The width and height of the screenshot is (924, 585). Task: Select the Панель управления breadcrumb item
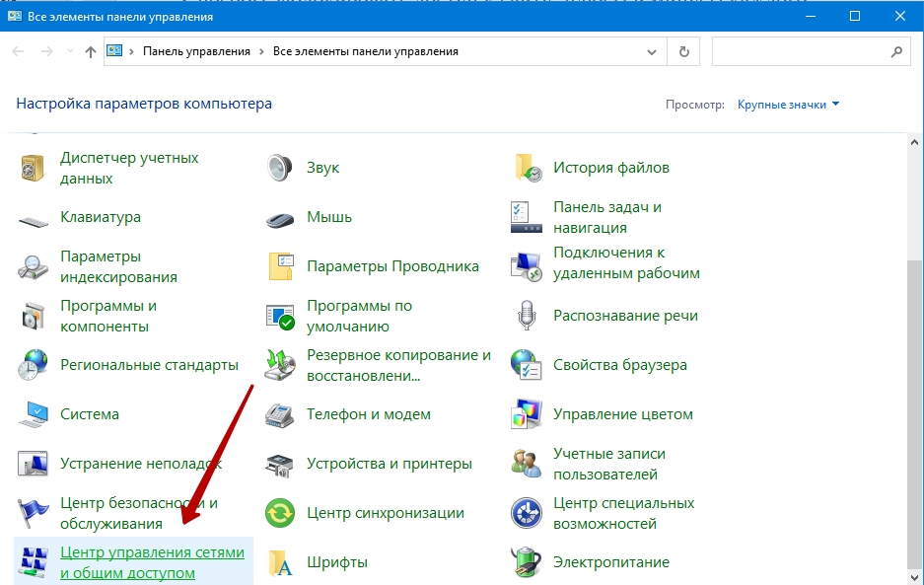(x=196, y=51)
